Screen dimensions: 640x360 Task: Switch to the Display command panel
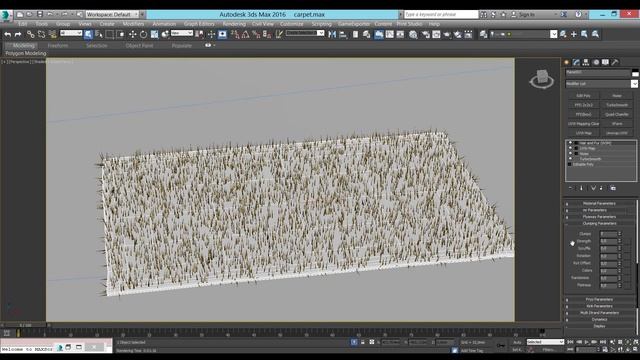pyautogui.click(x=605, y=62)
